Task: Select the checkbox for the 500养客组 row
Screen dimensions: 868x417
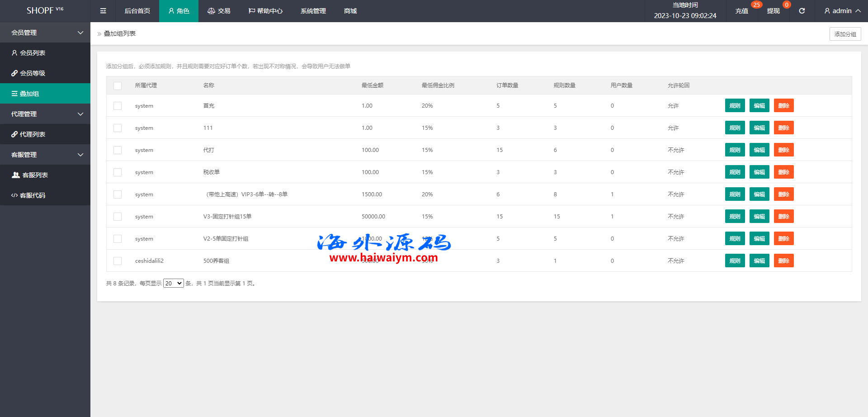Action: pos(118,261)
